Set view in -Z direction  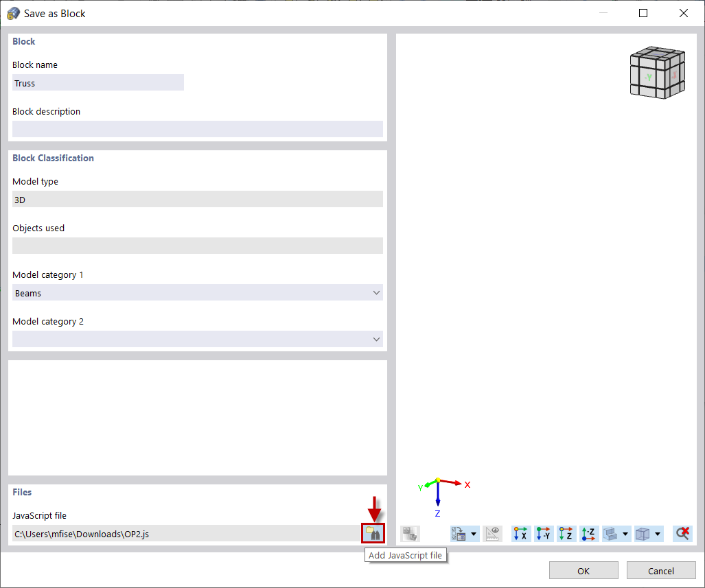click(x=589, y=533)
